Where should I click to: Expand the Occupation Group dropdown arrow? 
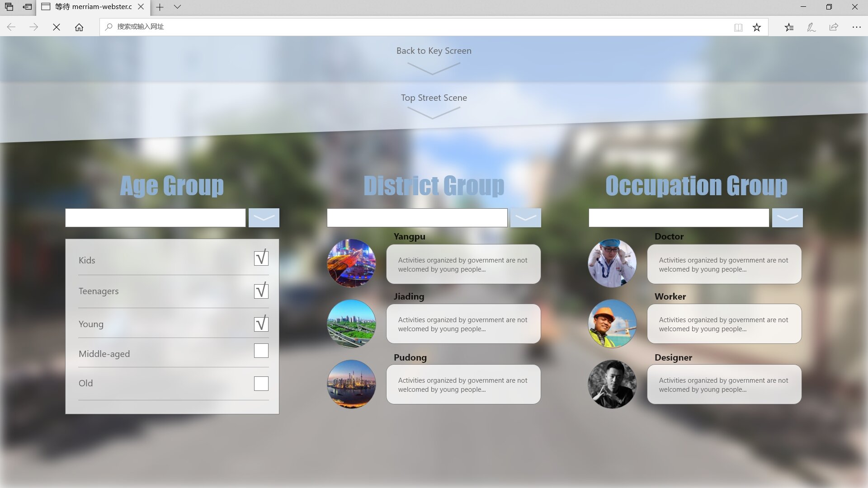787,218
